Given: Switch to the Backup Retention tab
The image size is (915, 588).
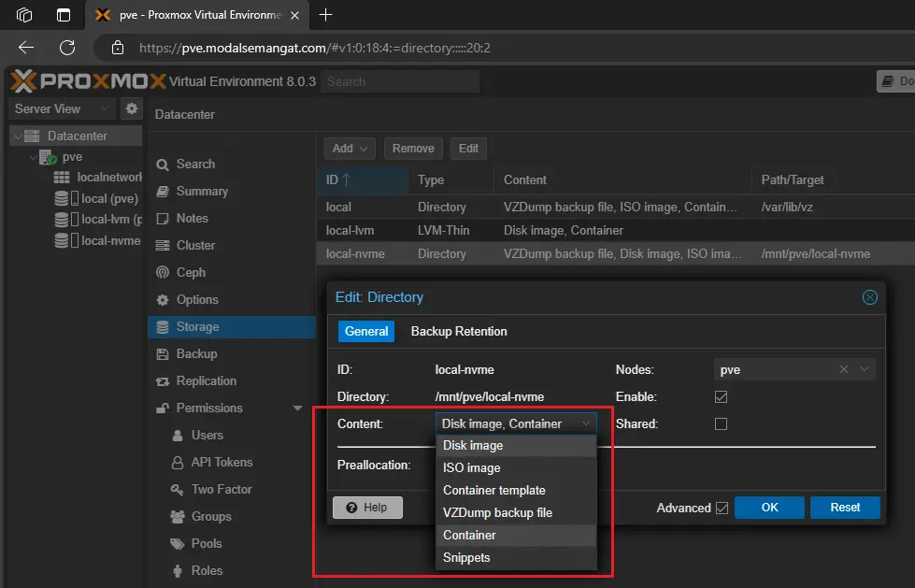Looking at the screenshot, I should tap(459, 332).
